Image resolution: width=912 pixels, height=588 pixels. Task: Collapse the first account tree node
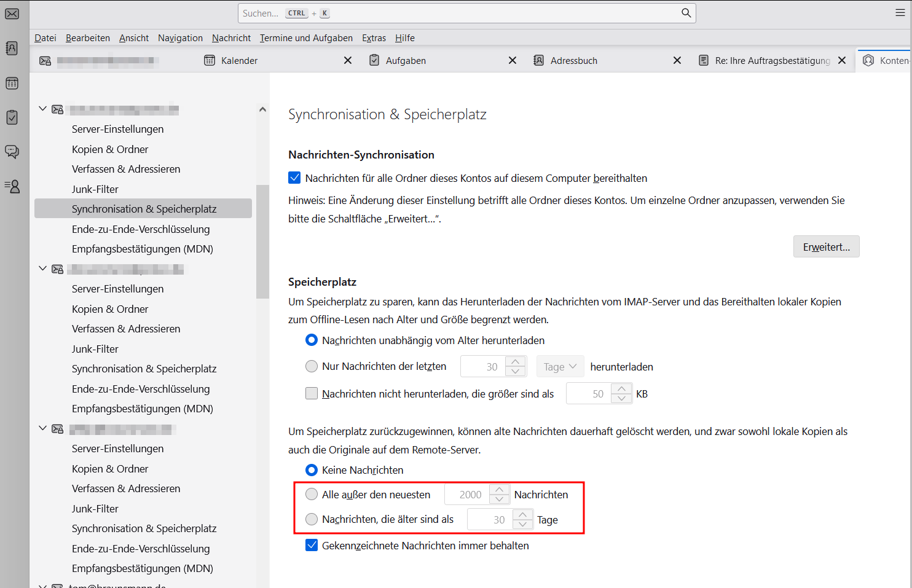(42, 109)
